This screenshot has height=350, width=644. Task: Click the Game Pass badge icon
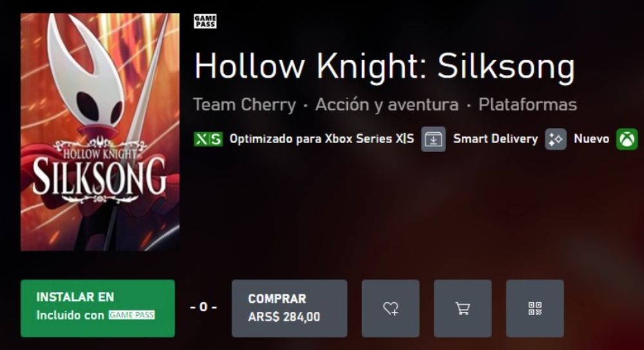(205, 21)
